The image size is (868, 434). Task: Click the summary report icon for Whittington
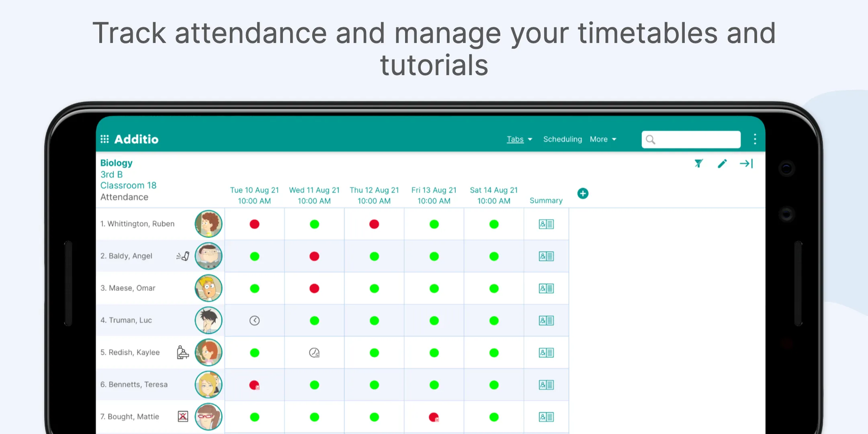pos(546,224)
